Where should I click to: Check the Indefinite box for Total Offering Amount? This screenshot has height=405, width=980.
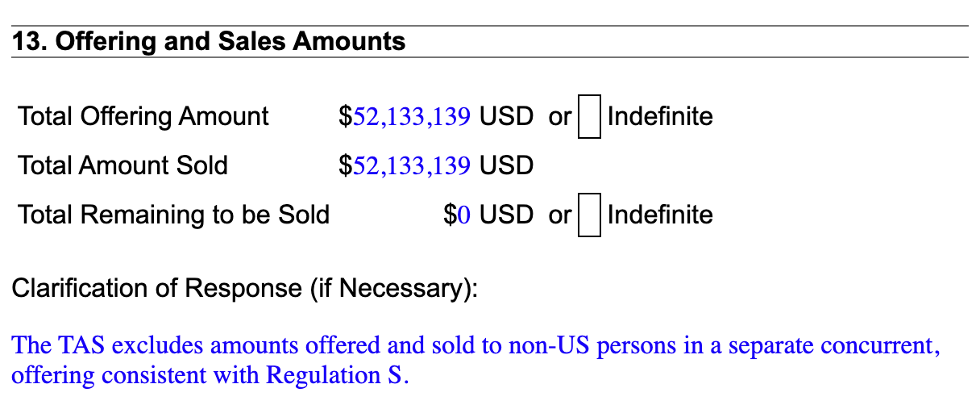click(589, 117)
